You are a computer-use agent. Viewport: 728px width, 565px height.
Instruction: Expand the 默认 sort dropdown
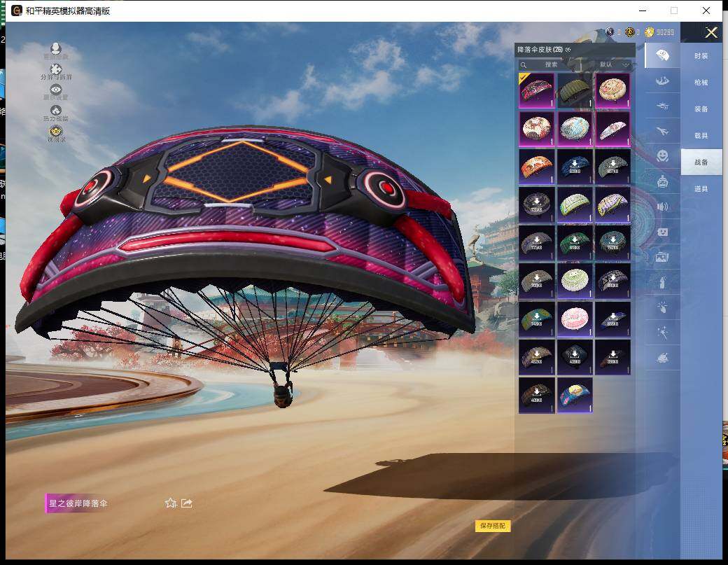tap(615, 64)
